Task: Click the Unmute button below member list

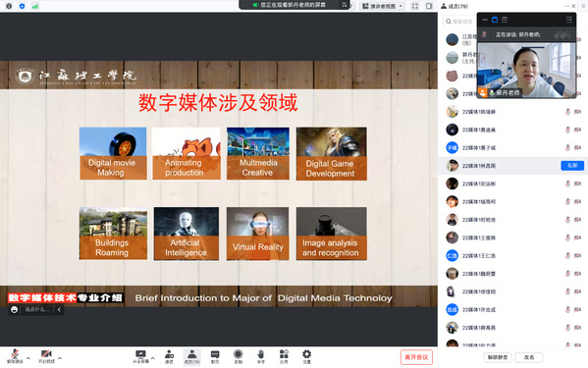Action: 498,357
